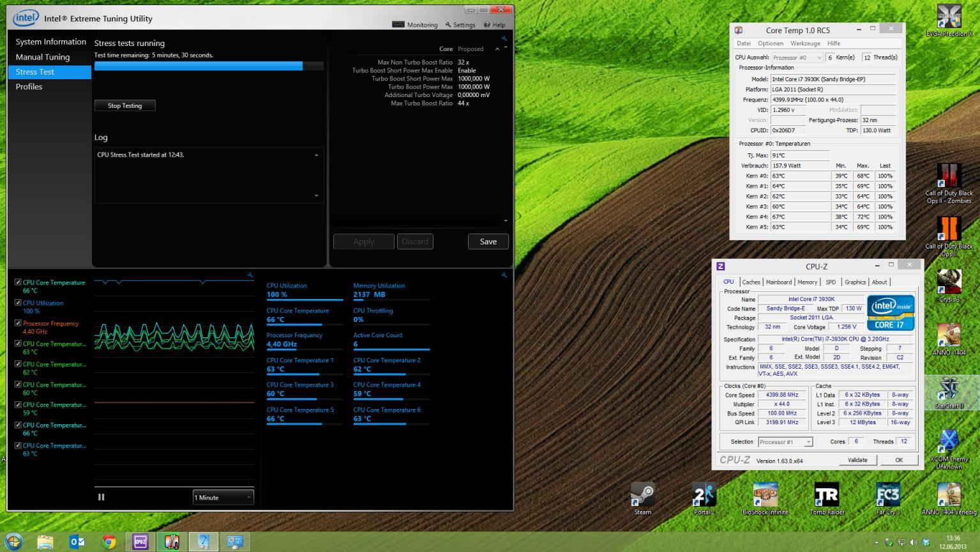Switch to Core Temp via taskbar icon
Image resolution: width=980 pixels, height=552 pixels.
pos(172,542)
